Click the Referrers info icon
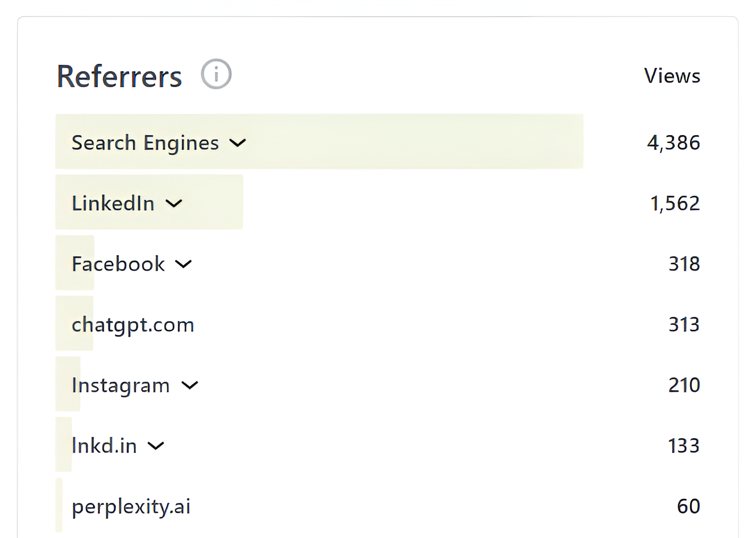The width and height of the screenshot is (756, 538). click(216, 74)
